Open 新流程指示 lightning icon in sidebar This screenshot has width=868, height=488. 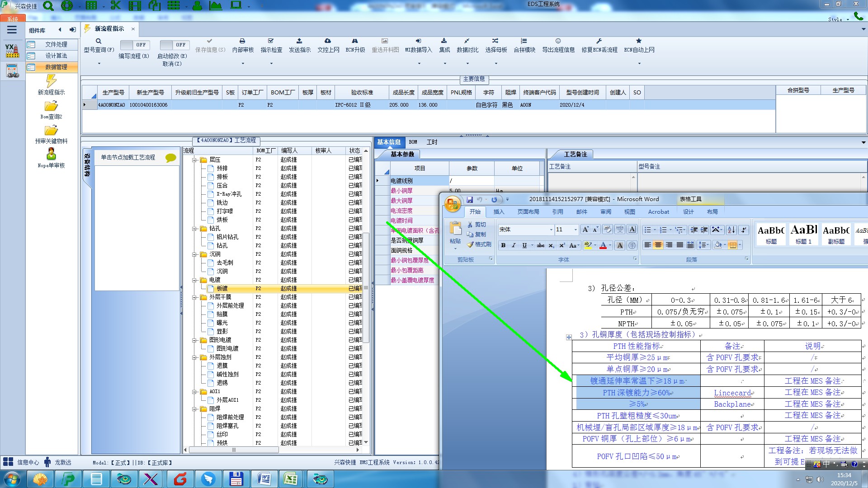click(51, 81)
